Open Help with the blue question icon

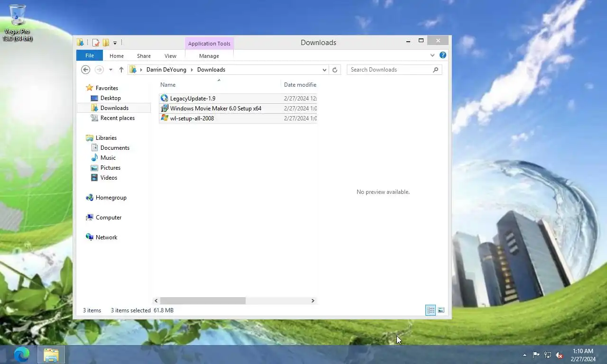[443, 55]
